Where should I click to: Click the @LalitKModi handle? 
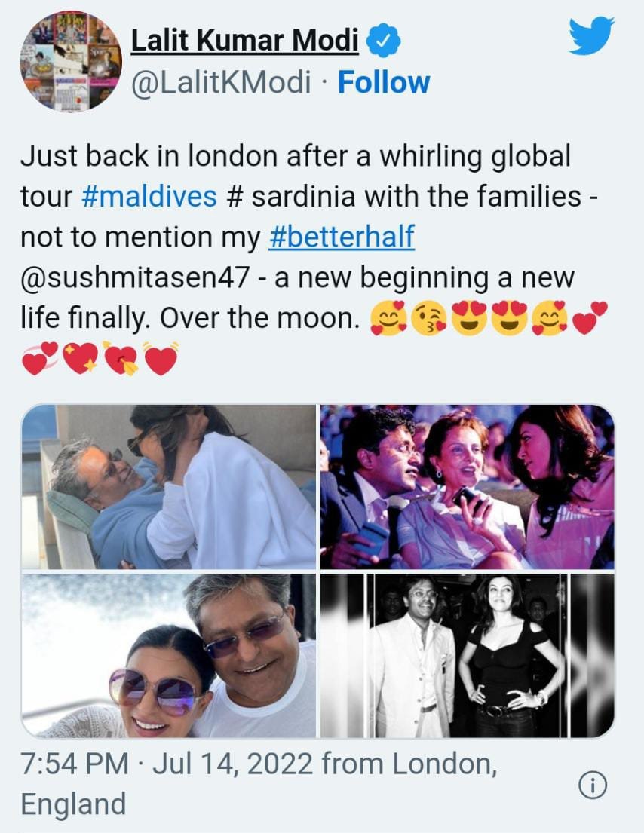tap(221, 83)
